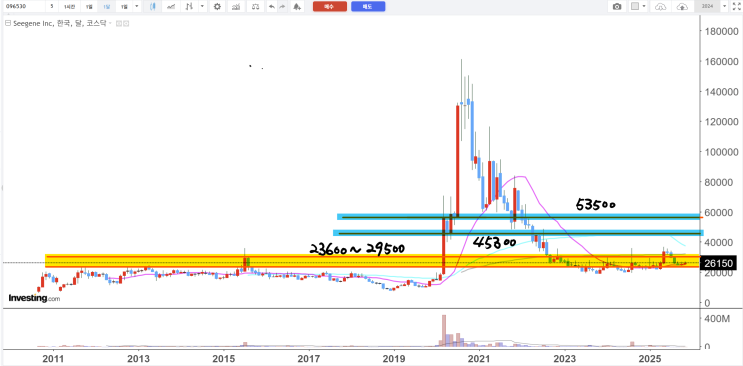Click the blue 매도 sell button
This screenshot has width=743, height=366.
[368, 7]
